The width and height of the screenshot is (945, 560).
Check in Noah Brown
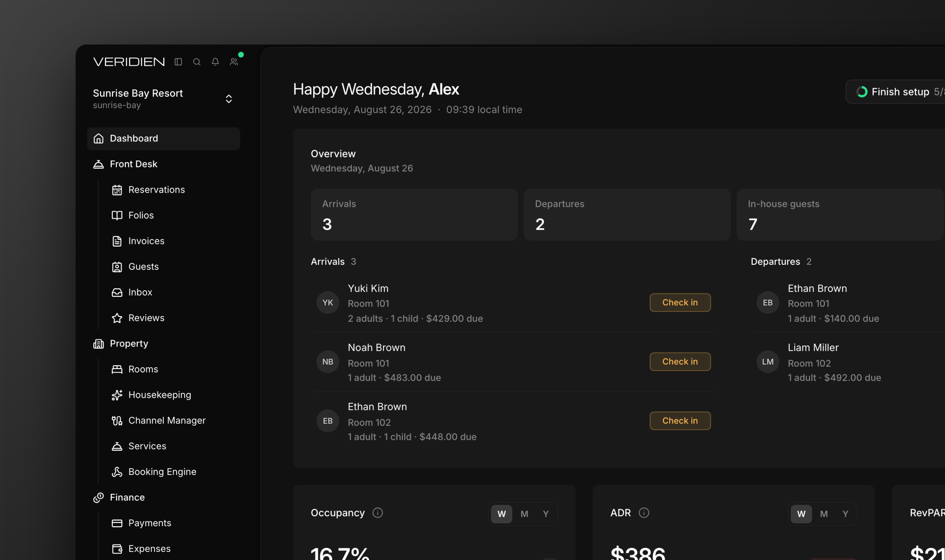[680, 362]
